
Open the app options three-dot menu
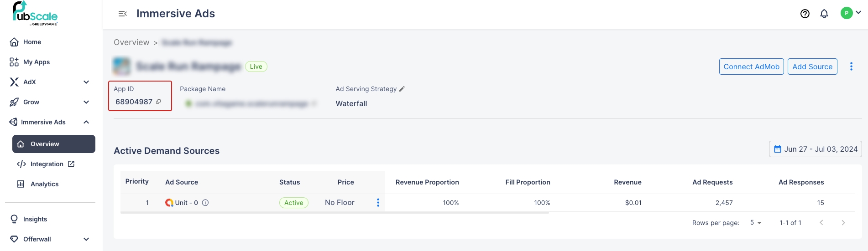click(851, 67)
